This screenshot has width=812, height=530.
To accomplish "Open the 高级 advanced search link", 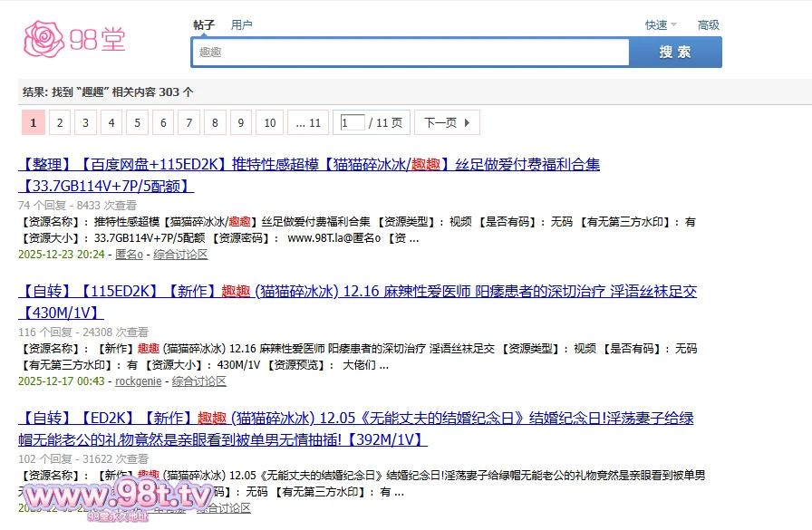I will tap(708, 25).
